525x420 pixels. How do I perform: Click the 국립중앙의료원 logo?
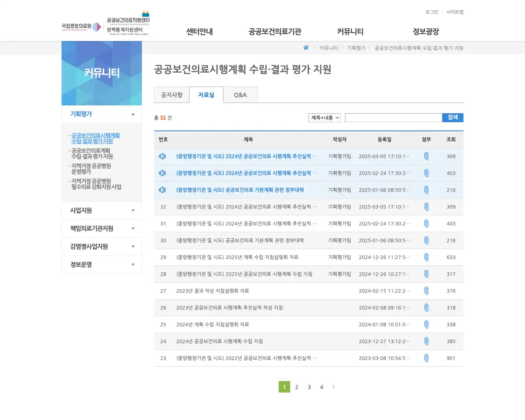point(77,25)
